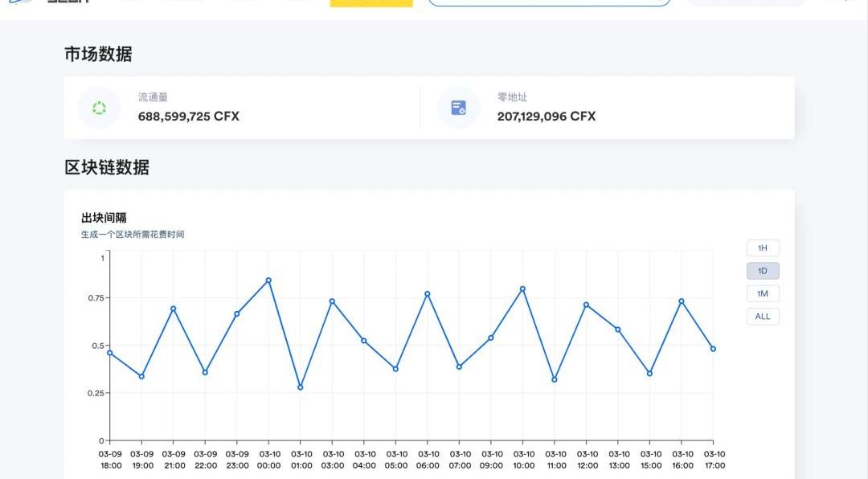Select the 03-10 06:00 data point

[428, 294]
